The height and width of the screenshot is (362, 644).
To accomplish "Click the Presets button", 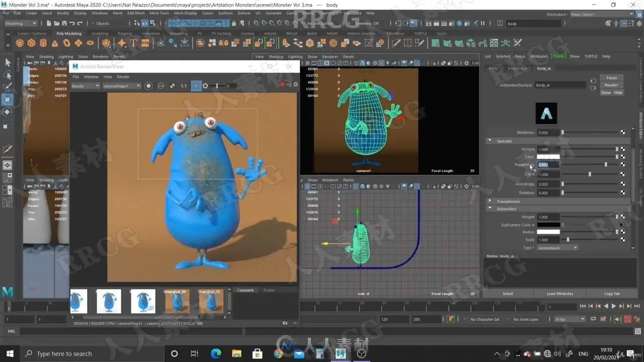I will pos(612,85).
